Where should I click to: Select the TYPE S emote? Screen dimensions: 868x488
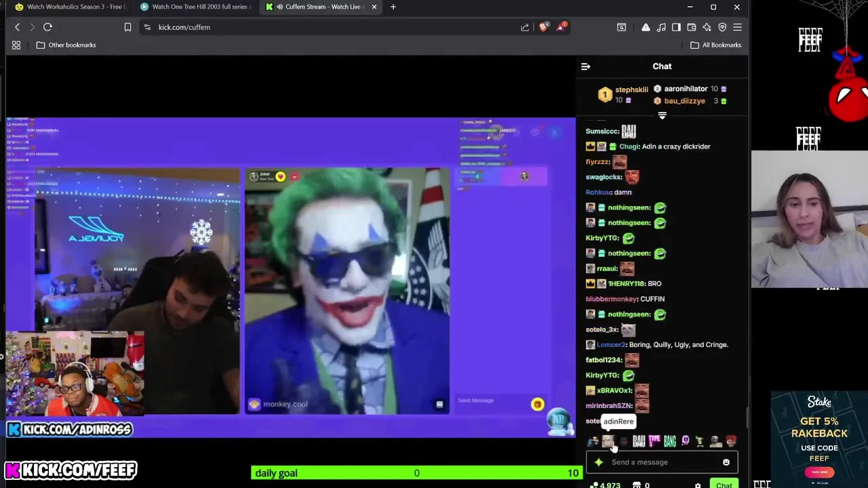654,442
